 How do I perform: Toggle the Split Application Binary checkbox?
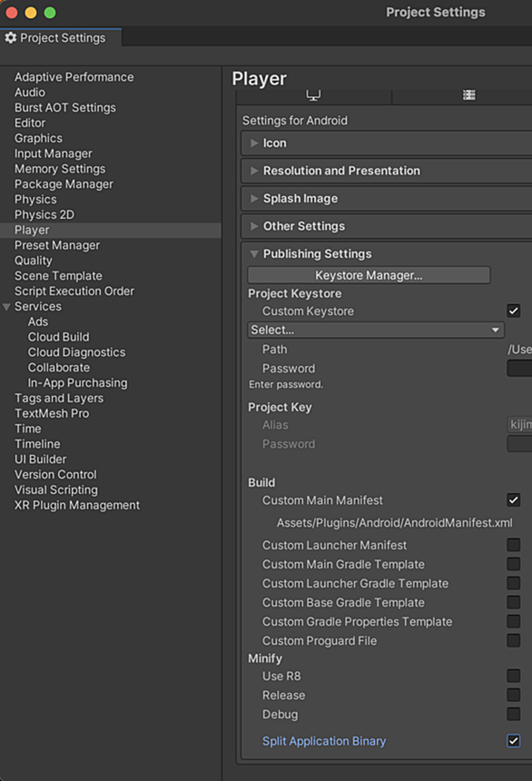pos(514,741)
